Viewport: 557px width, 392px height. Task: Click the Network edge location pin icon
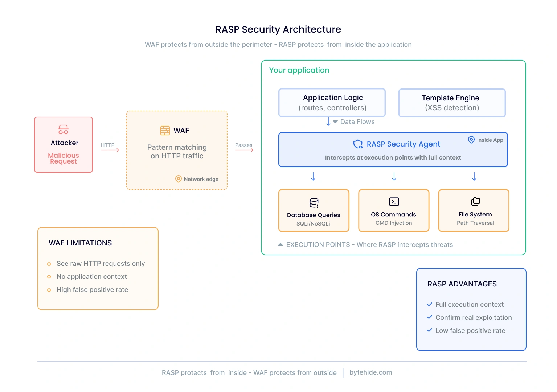tap(178, 179)
